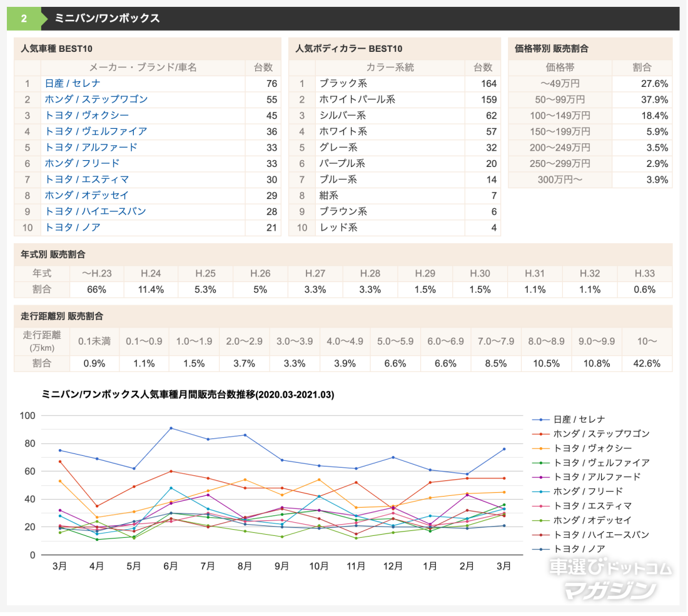Open the ホンダ / オデッセイ link

pyautogui.click(x=87, y=195)
